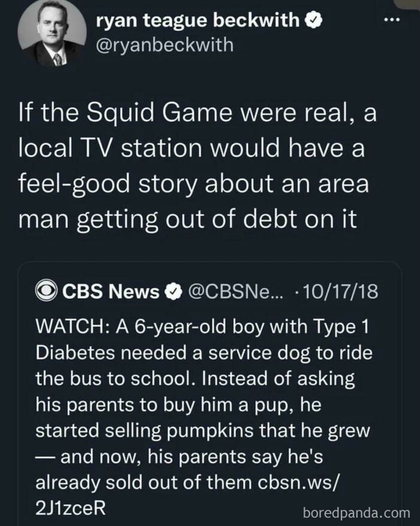Open the quoted CBS News tweet body
Viewport: 420px width, 526px height.
(204, 417)
